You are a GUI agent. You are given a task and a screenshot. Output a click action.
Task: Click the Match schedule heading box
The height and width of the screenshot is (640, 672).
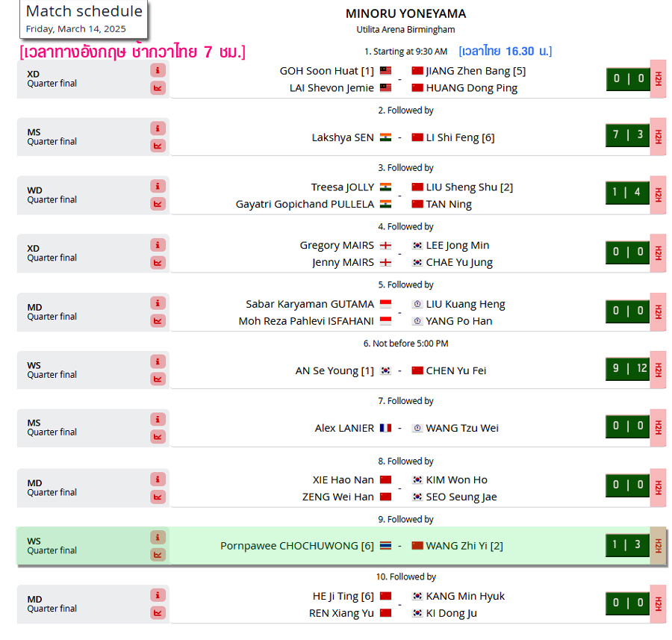click(x=84, y=19)
